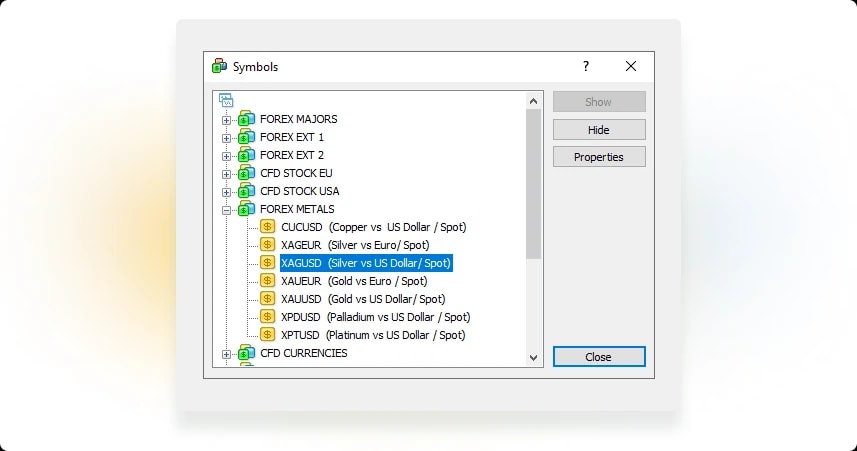Click the CFD STOCK USA group icon
This screenshot has height=451, width=857.
(x=246, y=191)
